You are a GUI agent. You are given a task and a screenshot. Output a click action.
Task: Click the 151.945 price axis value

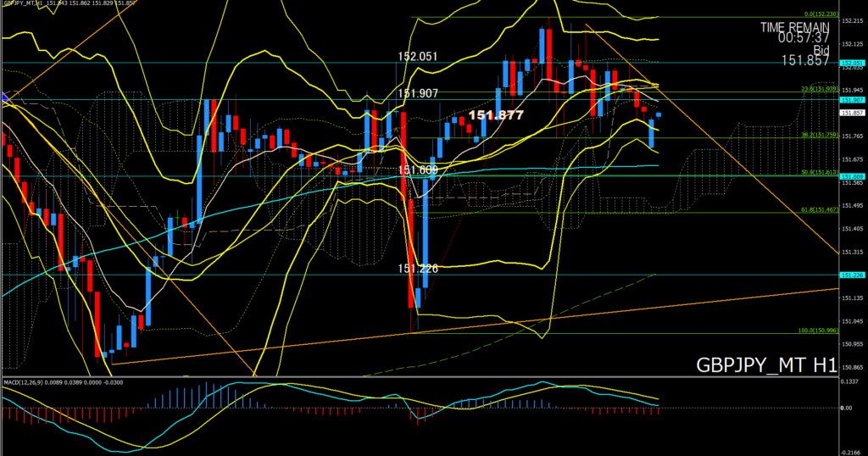(x=852, y=90)
